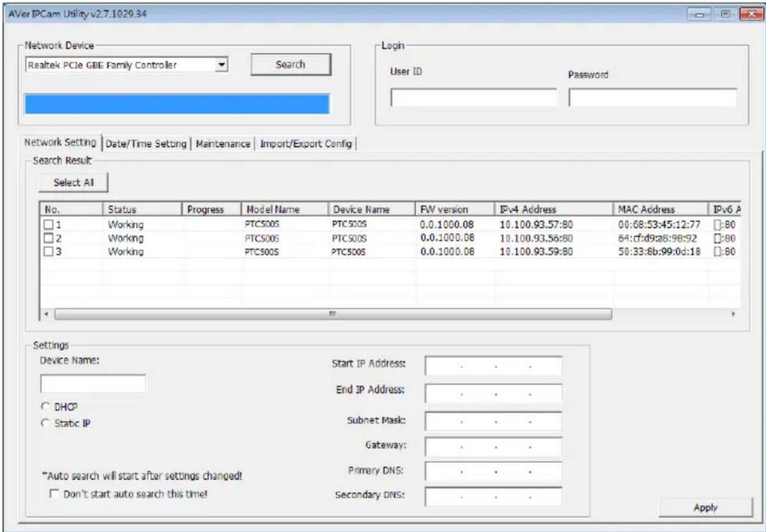Click the MAC Address column header
The height and width of the screenshot is (532, 766).
click(661, 209)
